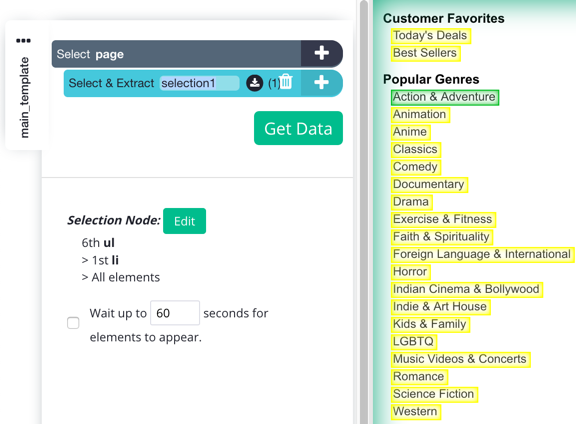Open the three-dots template menu
The image size is (576, 424).
coord(23,40)
